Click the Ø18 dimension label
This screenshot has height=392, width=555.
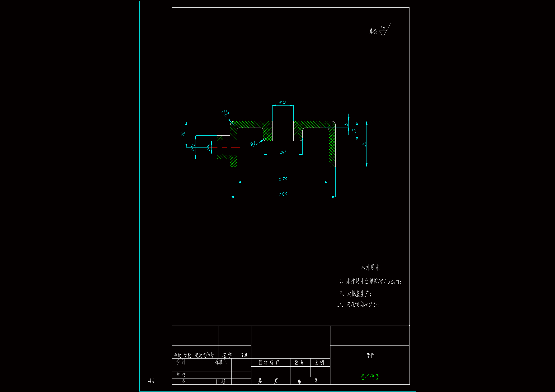point(193,147)
